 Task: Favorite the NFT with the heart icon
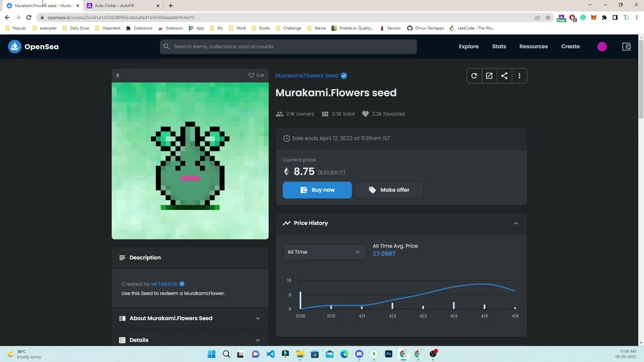point(251,75)
